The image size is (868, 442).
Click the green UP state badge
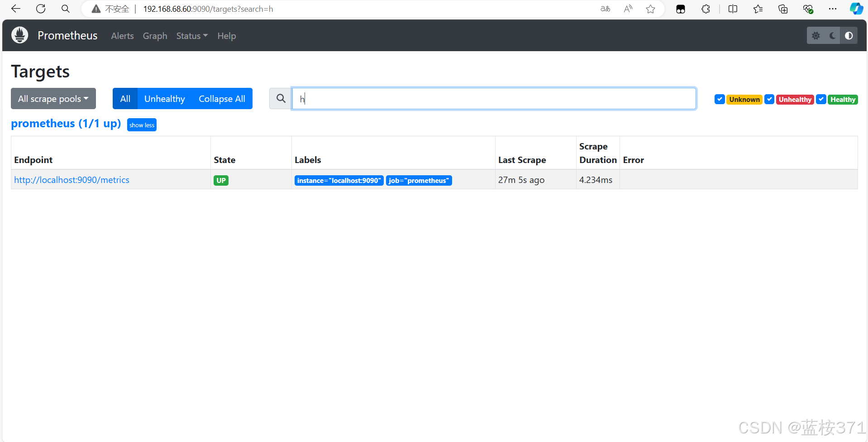[x=221, y=180]
